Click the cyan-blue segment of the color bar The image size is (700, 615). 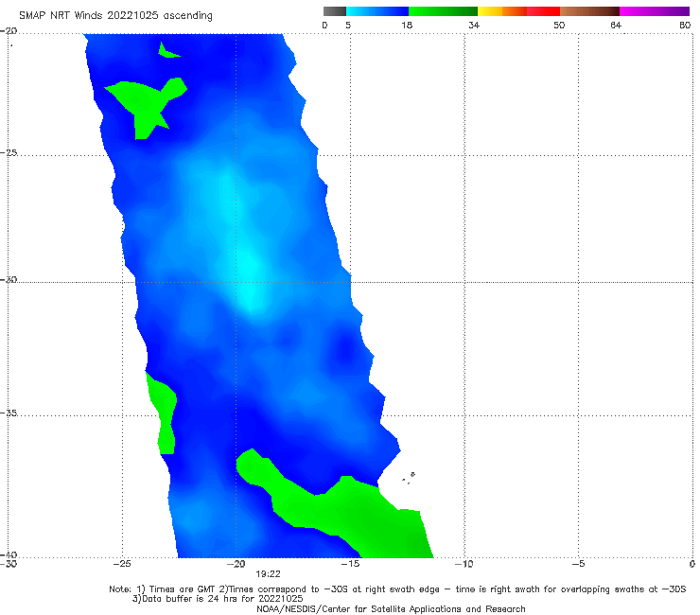point(377,11)
